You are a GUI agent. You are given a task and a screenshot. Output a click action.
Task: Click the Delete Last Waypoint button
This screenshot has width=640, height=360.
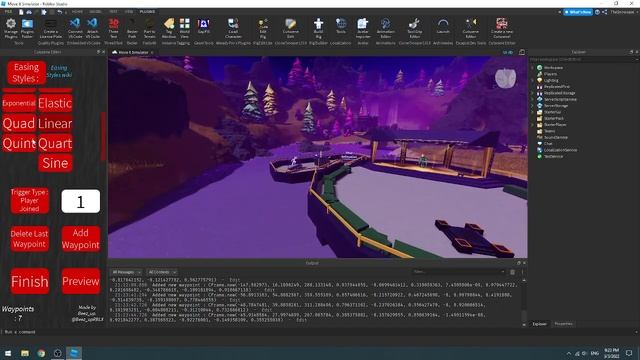coord(29,239)
